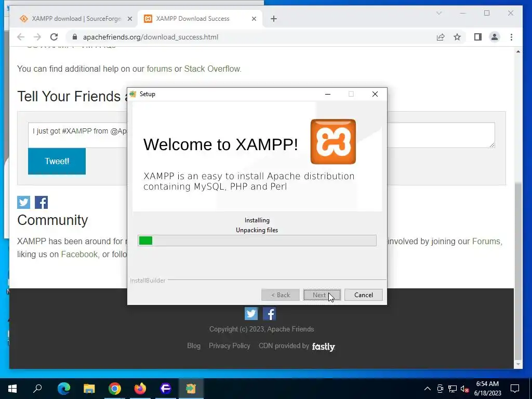Bookmark this page with star icon

(x=457, y=37)
